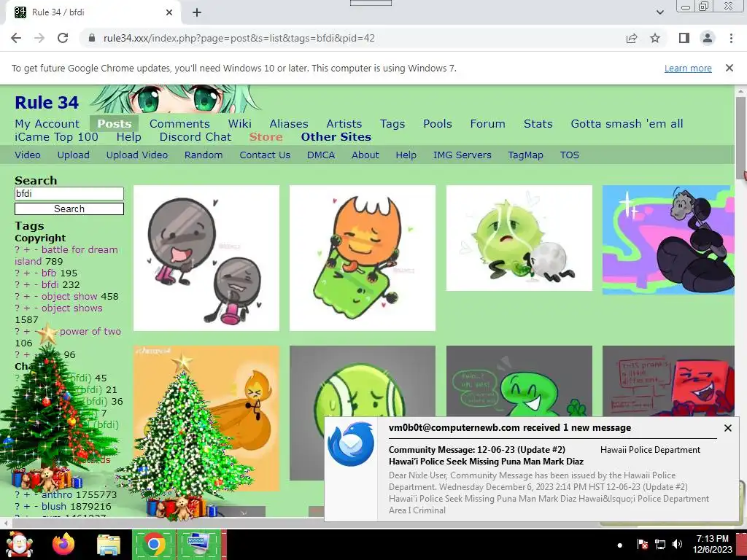Open the Santa-themed Start button
The width and height of the screenshot is (747, 560).
point(20,545)
